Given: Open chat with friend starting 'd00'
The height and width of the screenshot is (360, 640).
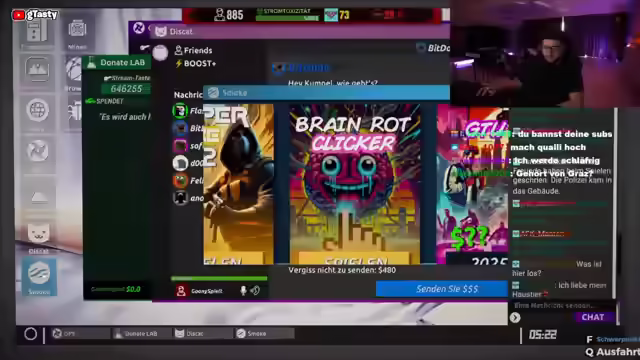Looking at the screenshot, I should coord(189,163).
